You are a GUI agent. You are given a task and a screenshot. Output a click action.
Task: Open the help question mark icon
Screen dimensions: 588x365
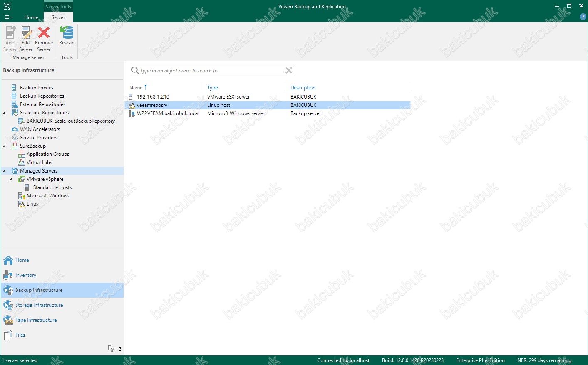coord(583,17)
